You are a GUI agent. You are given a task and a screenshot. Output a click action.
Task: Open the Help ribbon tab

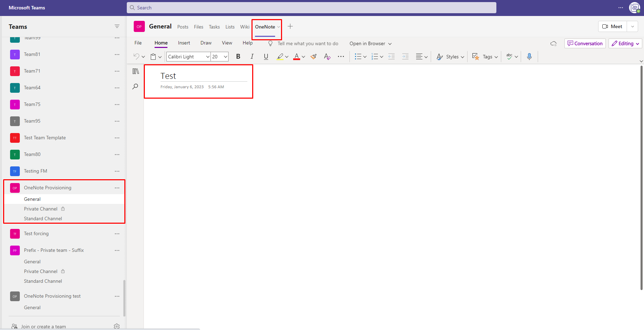[x=248, y=43]
